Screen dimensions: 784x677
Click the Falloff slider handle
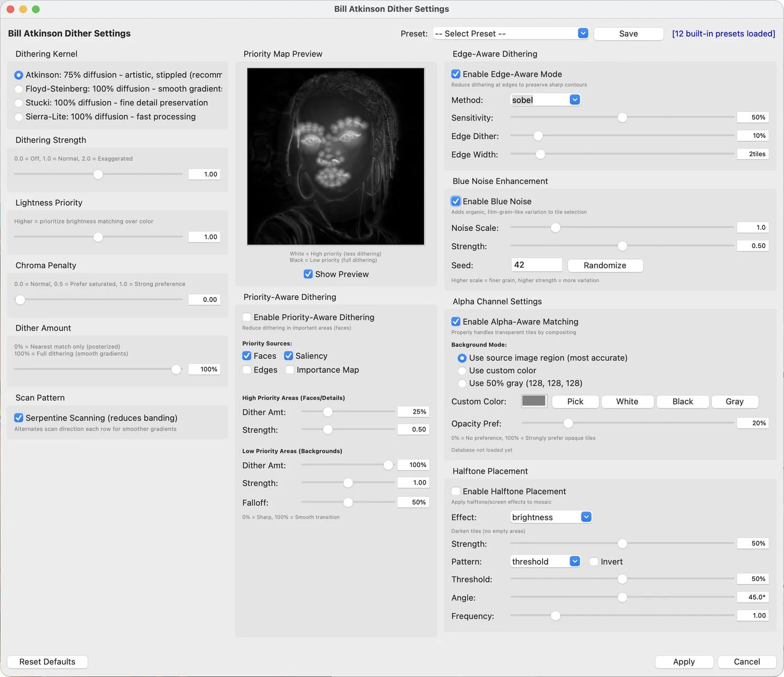tap(348, 503)
